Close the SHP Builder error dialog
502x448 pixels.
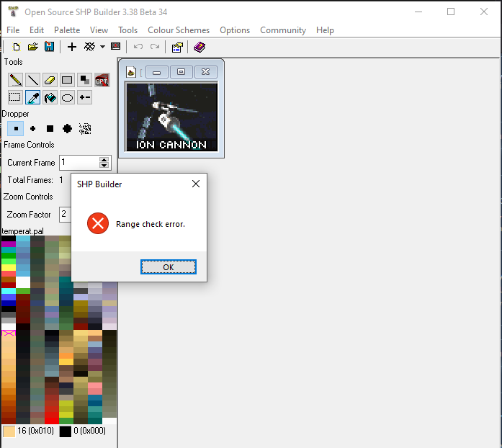[x=196, y=184]
